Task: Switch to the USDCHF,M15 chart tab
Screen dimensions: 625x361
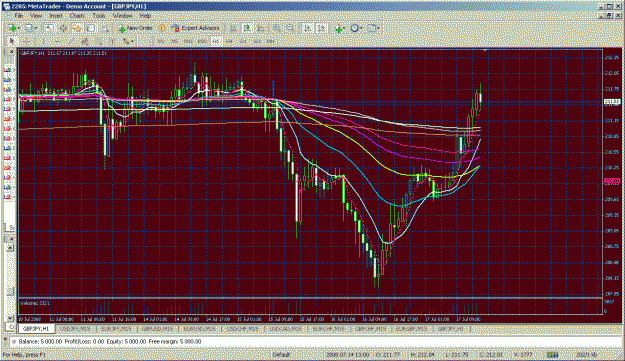Action: (x=242, y=329)
